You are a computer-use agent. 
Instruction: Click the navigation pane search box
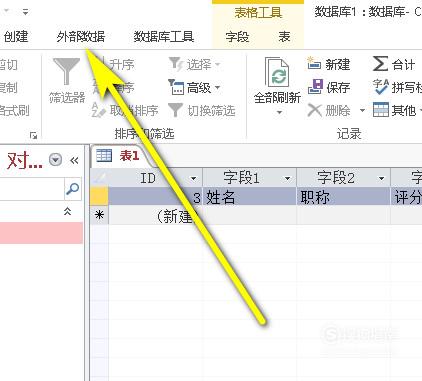32,189
